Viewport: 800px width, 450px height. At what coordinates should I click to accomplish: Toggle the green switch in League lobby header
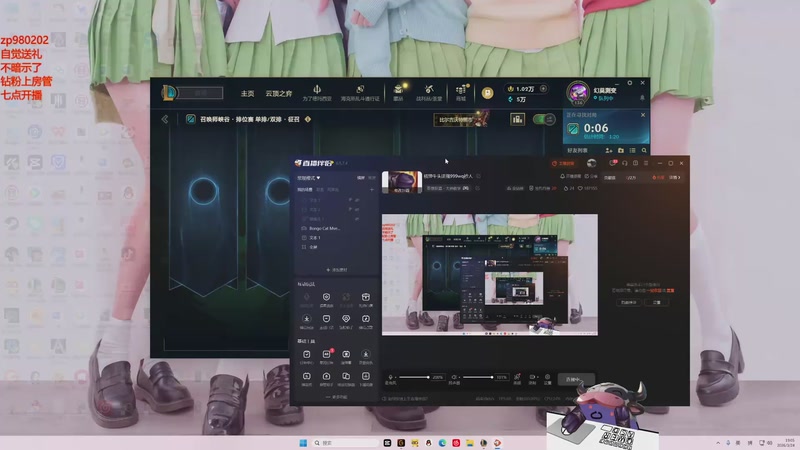click(x=543, y=119)
